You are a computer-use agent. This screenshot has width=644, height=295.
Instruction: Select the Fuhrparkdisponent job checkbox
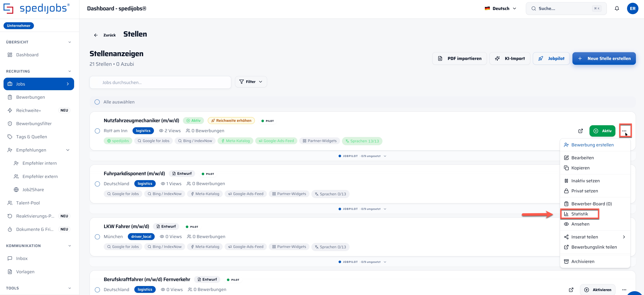[x=98, y=184]
